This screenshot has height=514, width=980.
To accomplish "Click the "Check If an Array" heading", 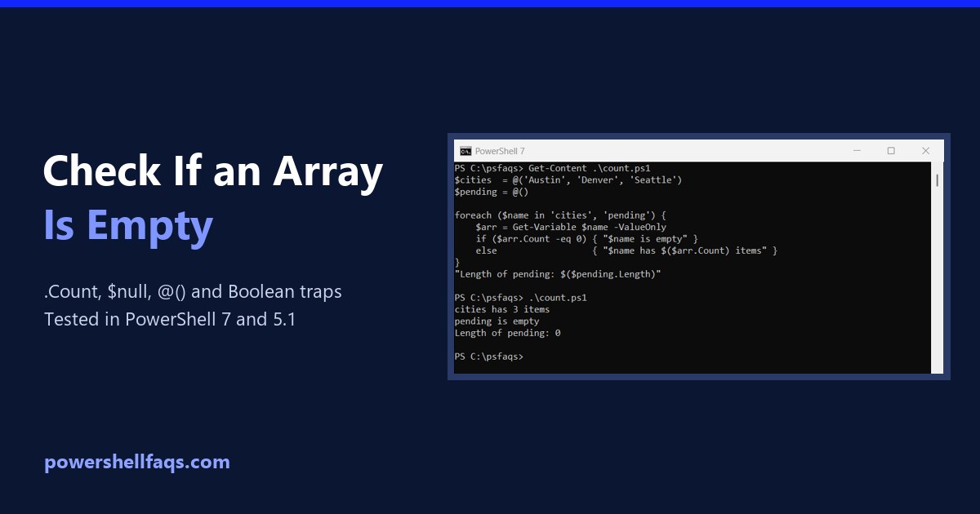I will coord(212,172).
